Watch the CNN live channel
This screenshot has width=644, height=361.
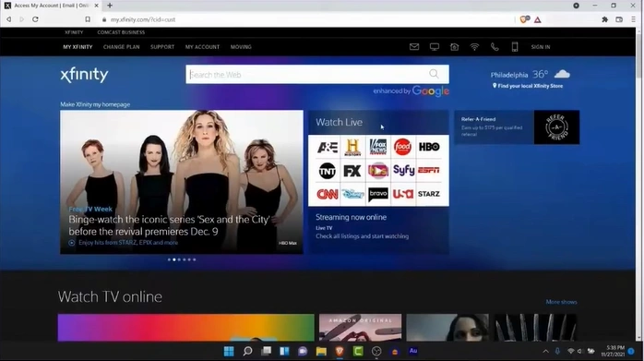pyautogui.click(x=328, y=194)
